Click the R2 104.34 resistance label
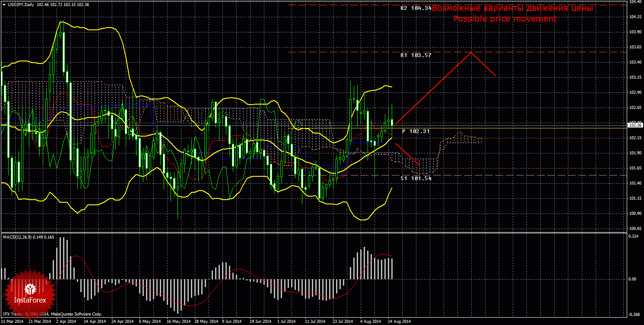Viewport: 644px width, 325px height. pyautogui.click(x=416, y=8)
